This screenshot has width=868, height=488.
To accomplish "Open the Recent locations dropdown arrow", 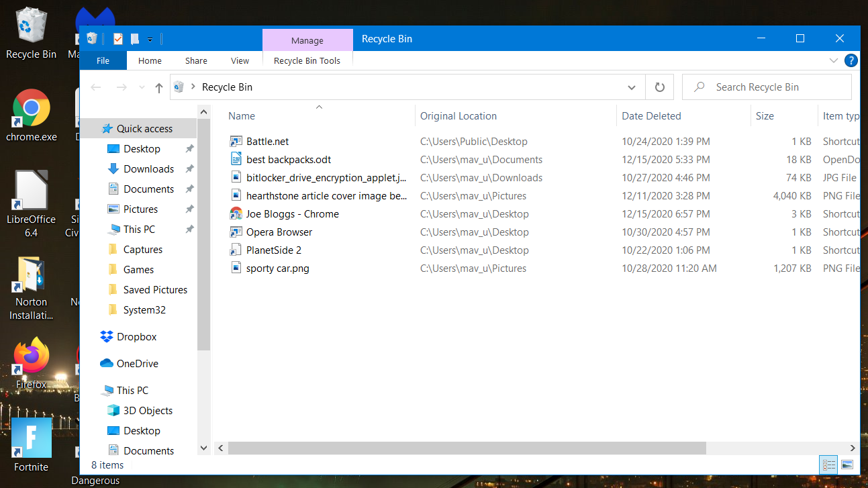I will (x=142, y=87).
